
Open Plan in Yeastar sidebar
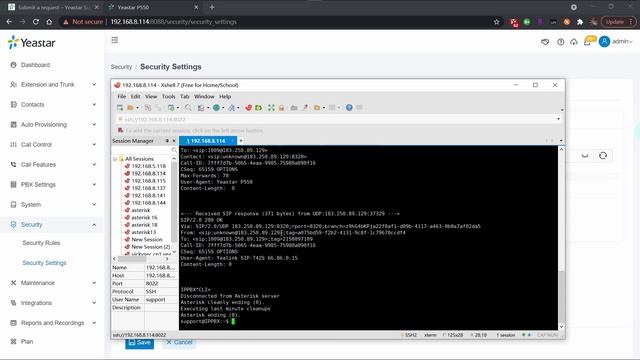pos(27,342)
